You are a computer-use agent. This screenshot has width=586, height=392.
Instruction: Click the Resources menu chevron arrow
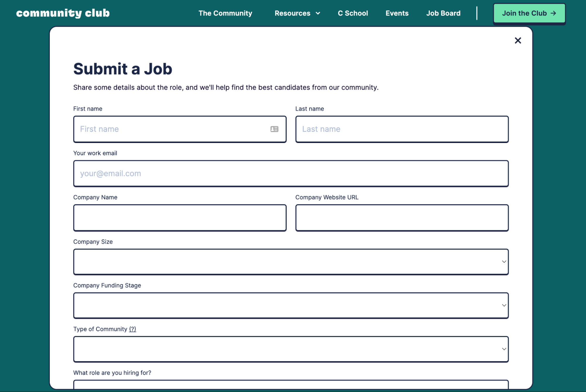tap(318, 13)
